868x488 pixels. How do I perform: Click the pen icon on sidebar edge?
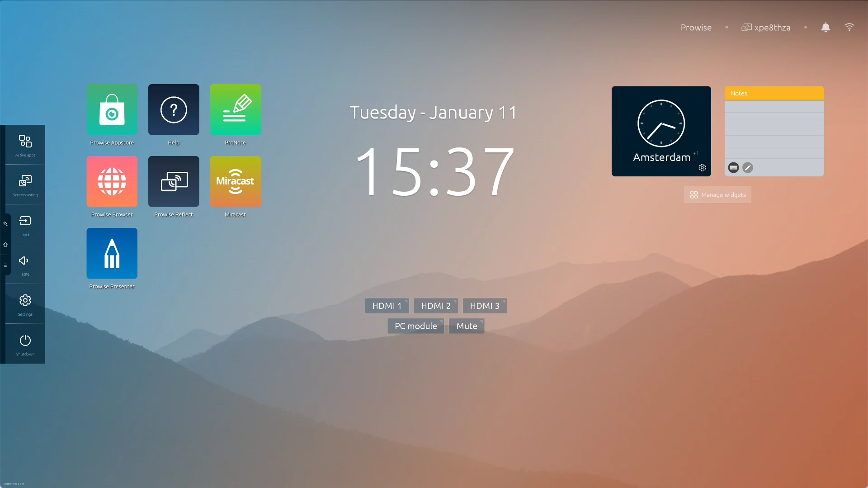[5, 223]
